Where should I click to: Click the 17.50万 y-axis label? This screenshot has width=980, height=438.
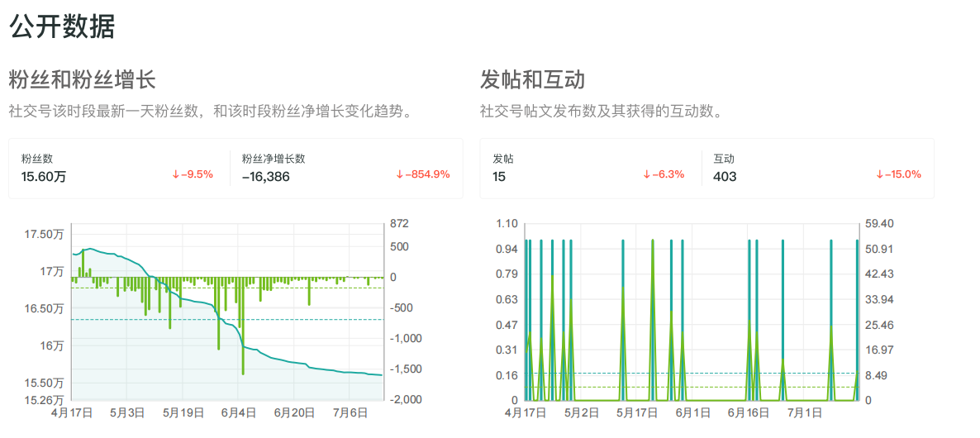pos(44,235)
